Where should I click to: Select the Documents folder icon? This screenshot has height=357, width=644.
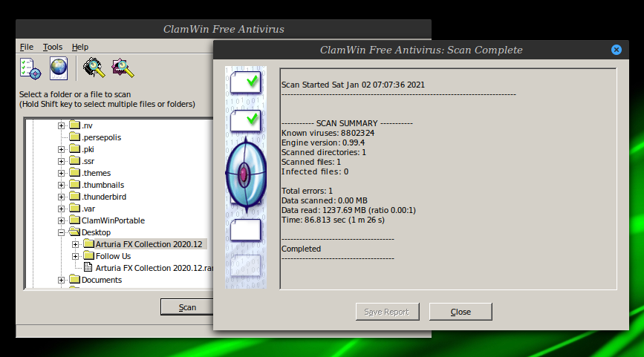[74, 280]
